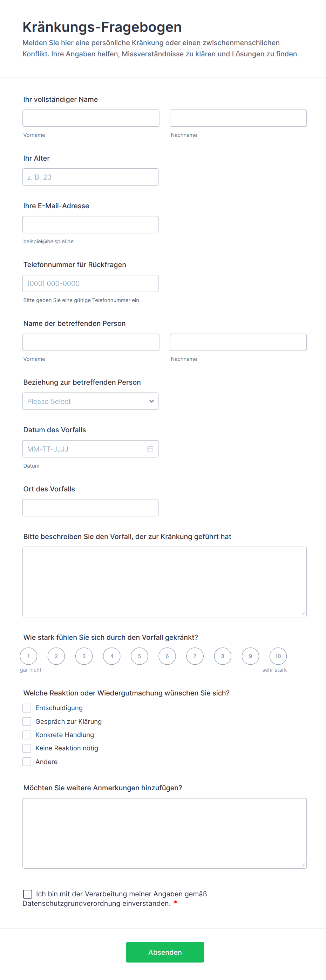Image resolution: width=326 pixels, height=980 pixels.
Task: Select the Konkrete Handlung checkbox
Action: [27, 735]
